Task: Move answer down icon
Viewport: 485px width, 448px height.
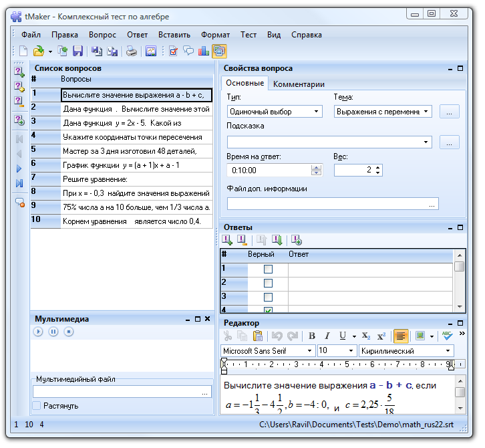Action: tap(277, 240)
